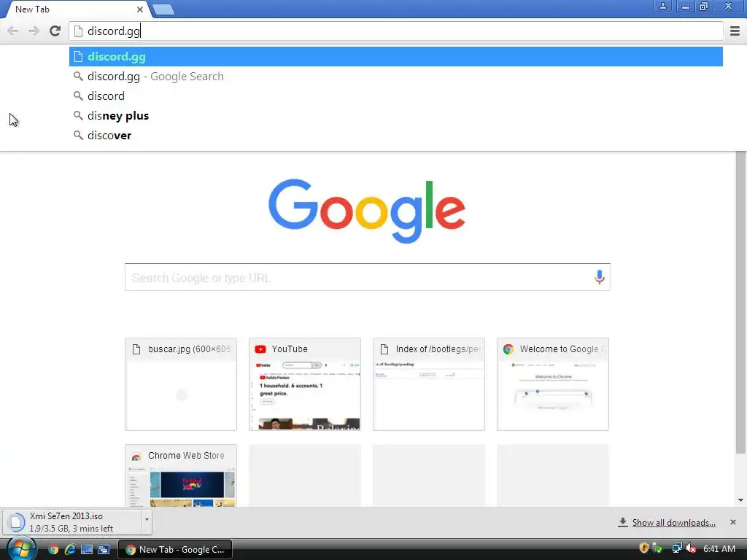Launch Chrome from the quick launch bar
The height and width of the screenshot is (560, 747).
(53, 550)
